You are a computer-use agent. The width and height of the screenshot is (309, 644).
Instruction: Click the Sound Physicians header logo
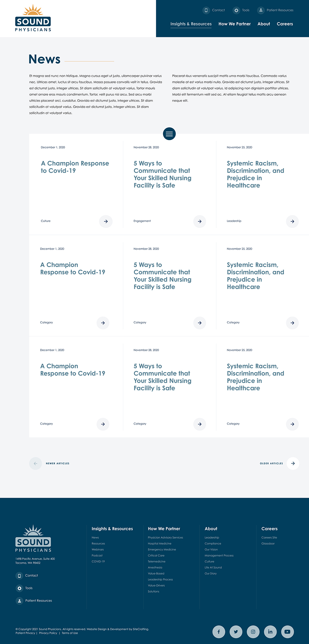[x=33, y=19]
